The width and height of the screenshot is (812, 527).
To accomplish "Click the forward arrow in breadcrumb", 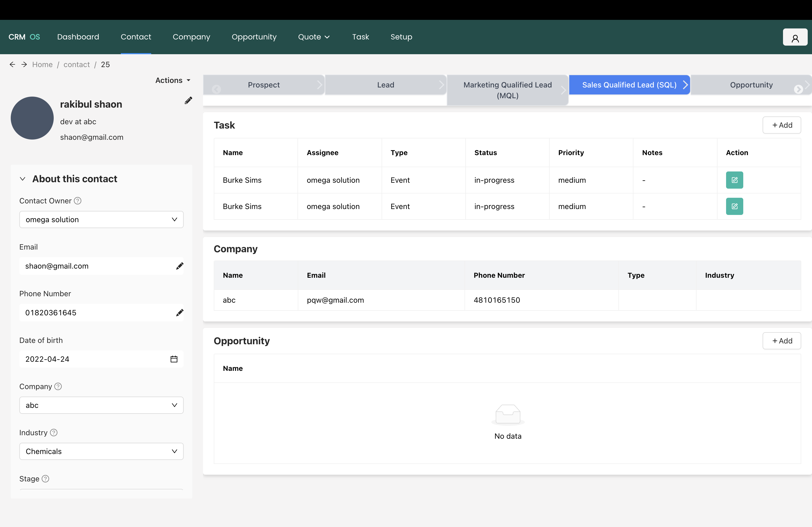I will point(24,64).
